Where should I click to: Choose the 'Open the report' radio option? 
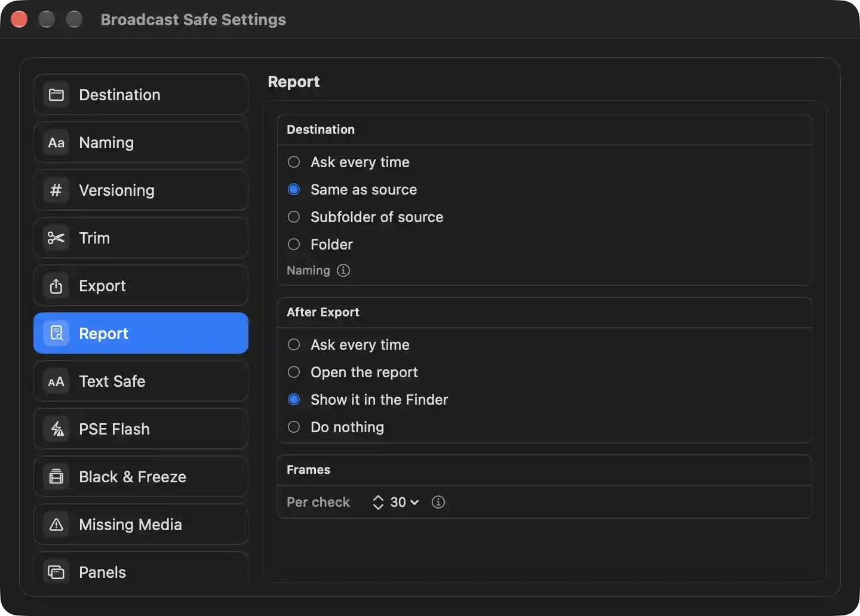pyautogui.click(x=294, y=372)
